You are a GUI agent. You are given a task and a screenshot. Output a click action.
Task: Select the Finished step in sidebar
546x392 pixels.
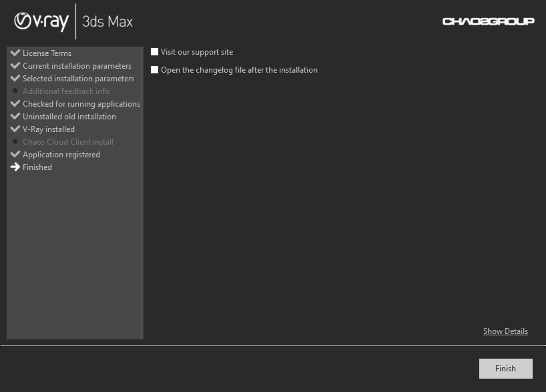click(39, 167)
